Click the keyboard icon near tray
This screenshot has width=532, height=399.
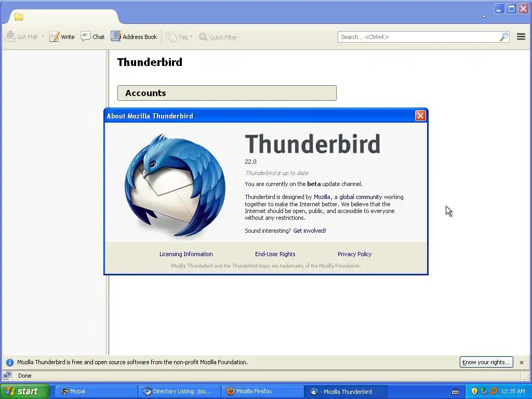(455, 392)
